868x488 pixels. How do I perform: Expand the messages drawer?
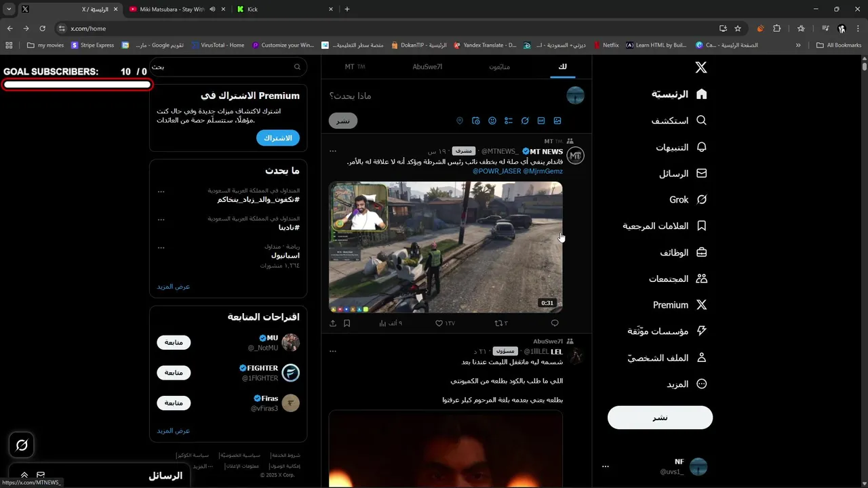click(x=24, y=475)
